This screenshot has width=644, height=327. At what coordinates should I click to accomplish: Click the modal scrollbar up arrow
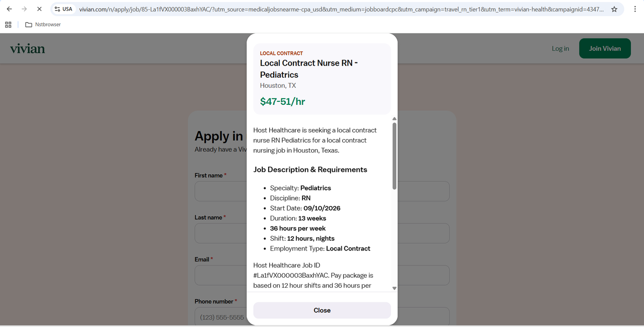click(x=394, y=119)
